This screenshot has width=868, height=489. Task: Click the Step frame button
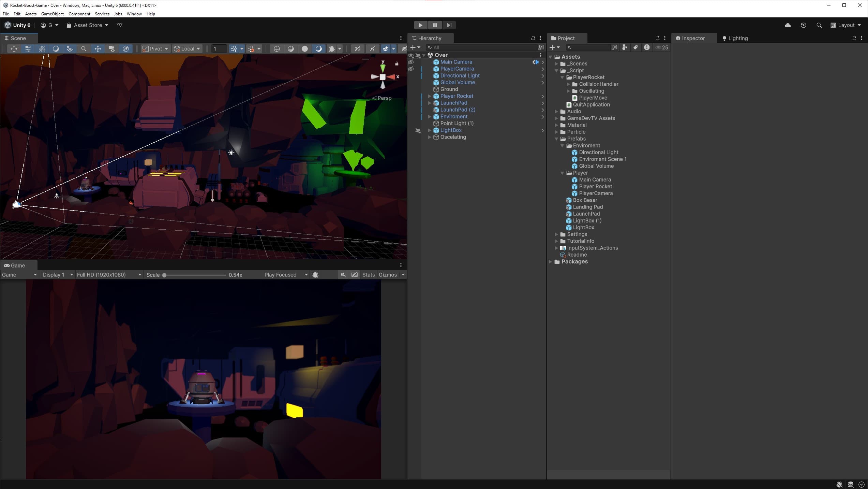pyautogui.click(x=449, y=25)
